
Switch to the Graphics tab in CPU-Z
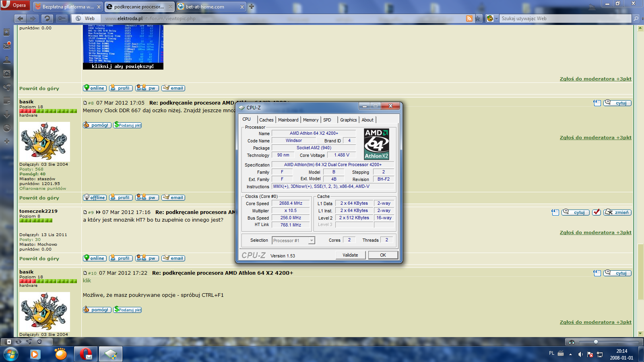coord(348,120)
